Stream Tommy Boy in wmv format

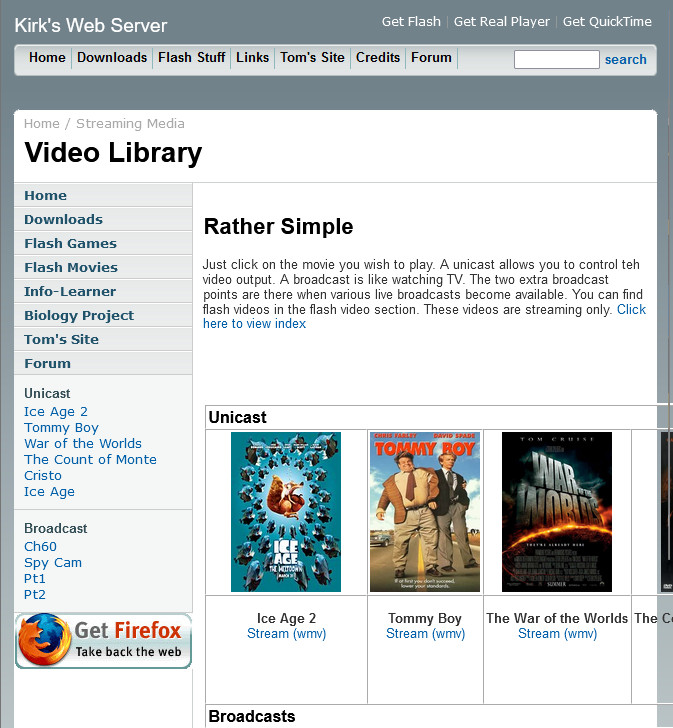pos(425,634)
